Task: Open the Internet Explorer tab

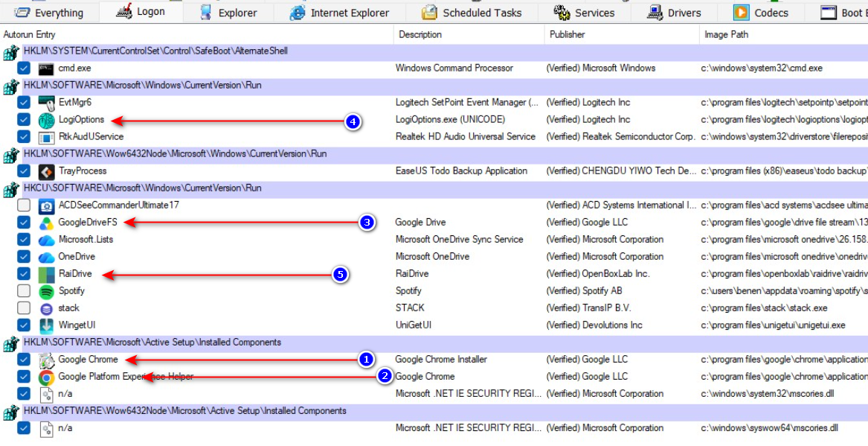Action: click(339, 12)
